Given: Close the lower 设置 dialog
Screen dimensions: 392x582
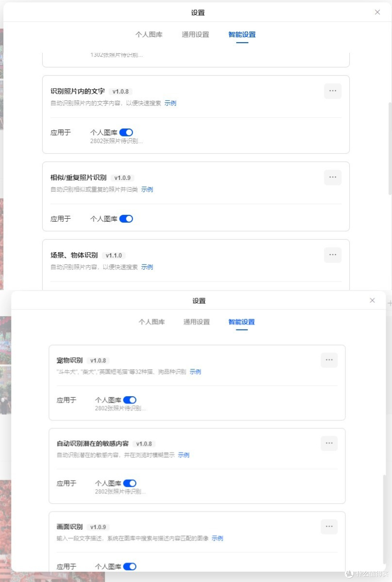Looking at the screenshot, I should (x=372, y=300).
